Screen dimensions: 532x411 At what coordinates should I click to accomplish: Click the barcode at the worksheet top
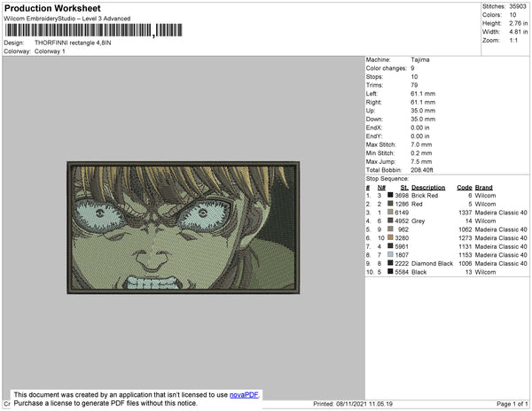tap(94, 30)
